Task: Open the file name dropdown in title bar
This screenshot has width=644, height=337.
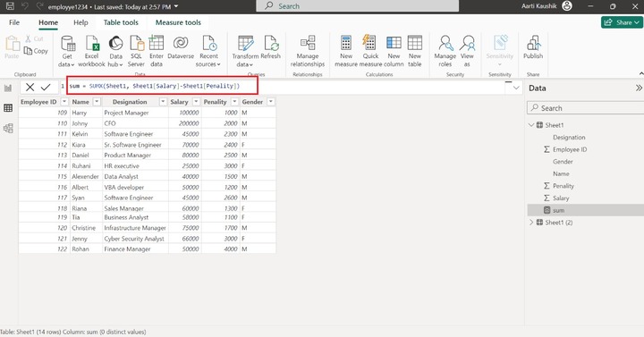Action: 176,6
